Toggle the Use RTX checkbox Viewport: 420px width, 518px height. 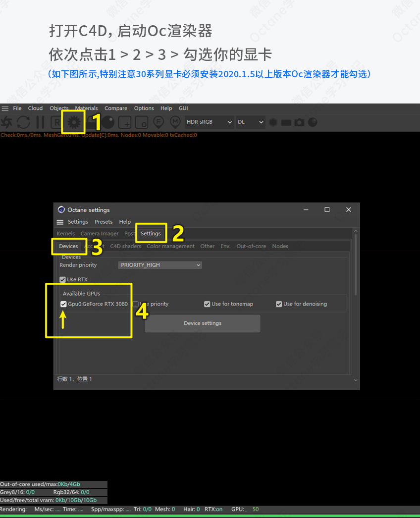pos(62,279)
